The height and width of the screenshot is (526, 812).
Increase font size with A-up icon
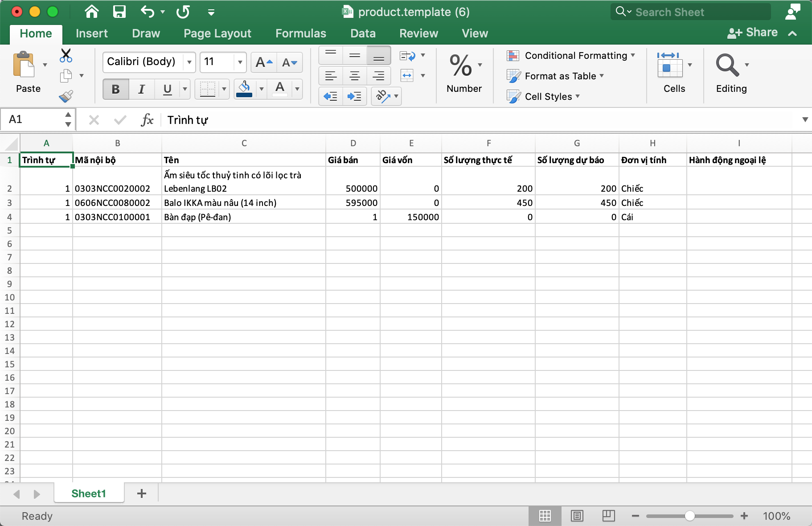tap(264, 62)
